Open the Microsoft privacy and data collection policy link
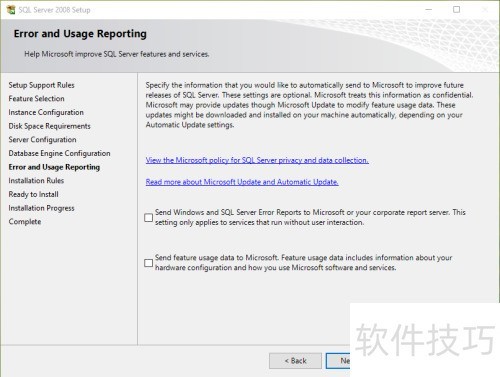This screenshot has height=377, width=500. pos(257,160)
